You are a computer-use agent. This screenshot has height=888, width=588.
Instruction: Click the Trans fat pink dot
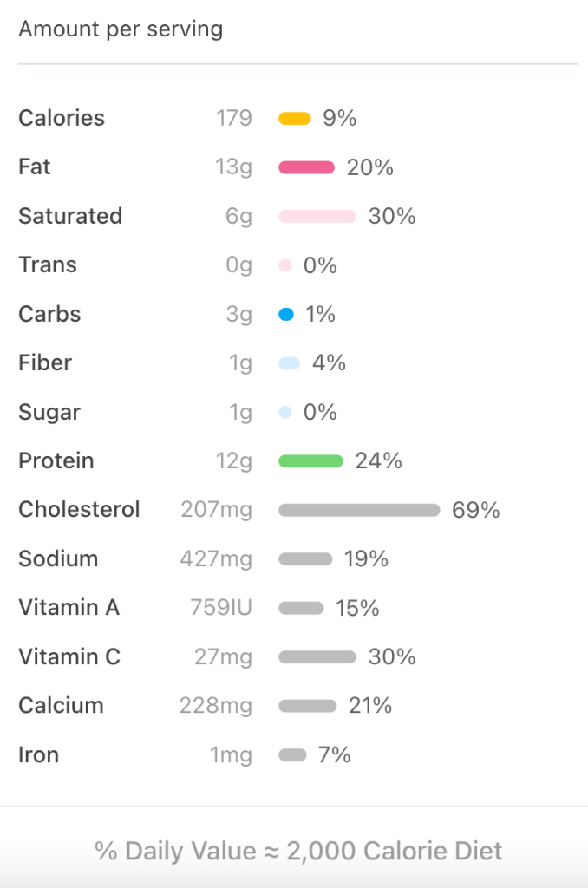pos(284,265)
